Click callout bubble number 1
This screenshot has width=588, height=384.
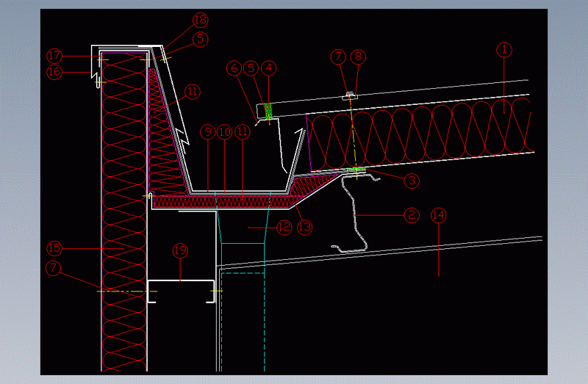(x=503, y=50)
